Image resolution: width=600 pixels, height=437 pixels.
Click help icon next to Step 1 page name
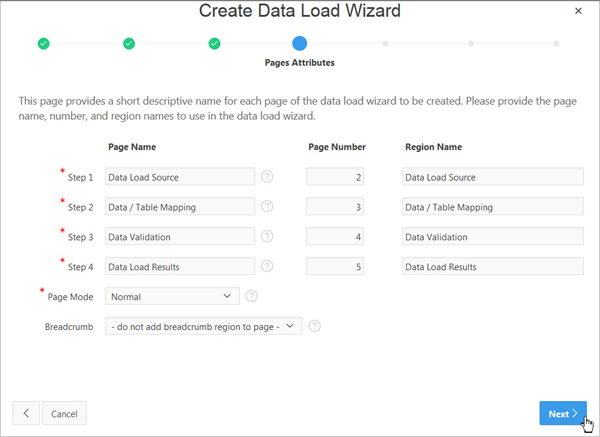(x=267, y=177)
